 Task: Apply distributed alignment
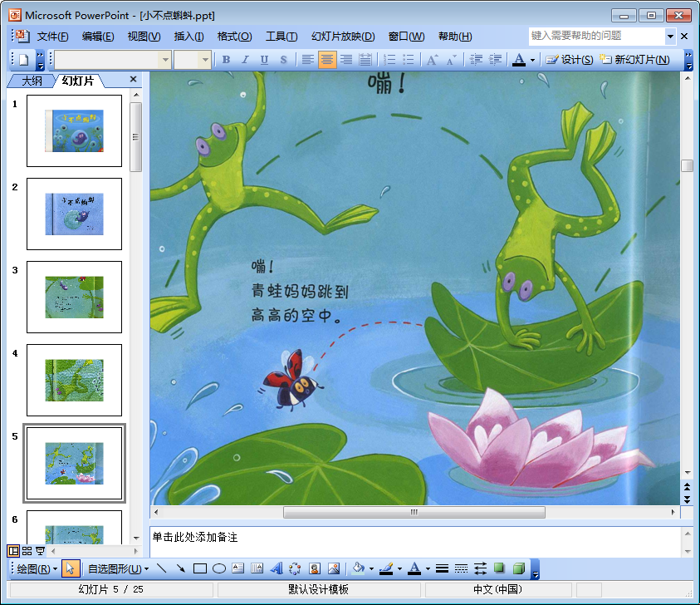click(365, 60)
